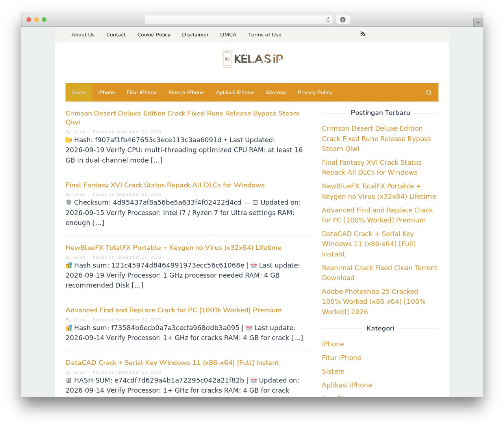Open author Dendi on the Crimson Desert post
The height and width of the screenshot is (427, 504).
click(79, 132)
